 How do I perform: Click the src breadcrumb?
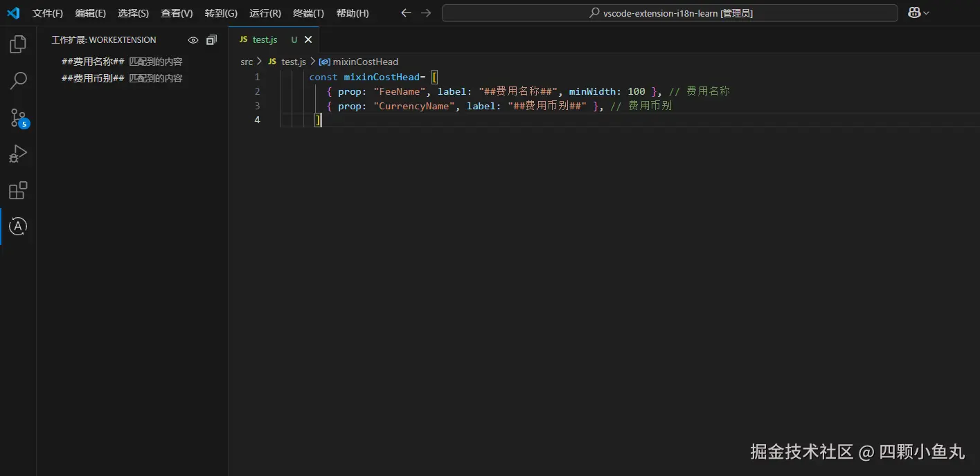(x=247, y=62)
